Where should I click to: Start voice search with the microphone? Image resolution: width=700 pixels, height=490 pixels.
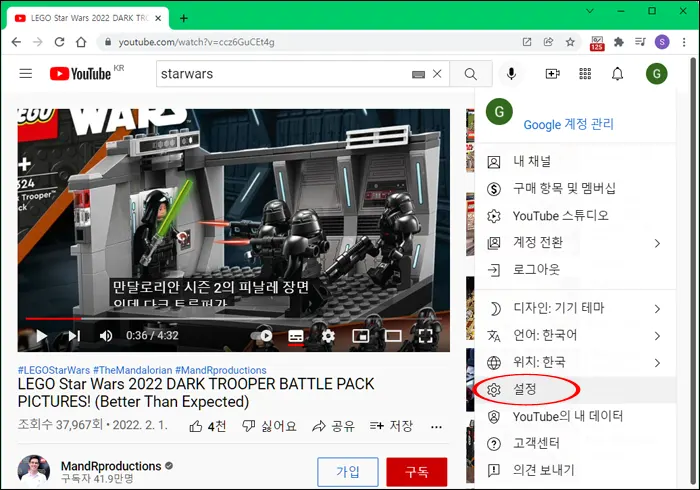point(512,74)
